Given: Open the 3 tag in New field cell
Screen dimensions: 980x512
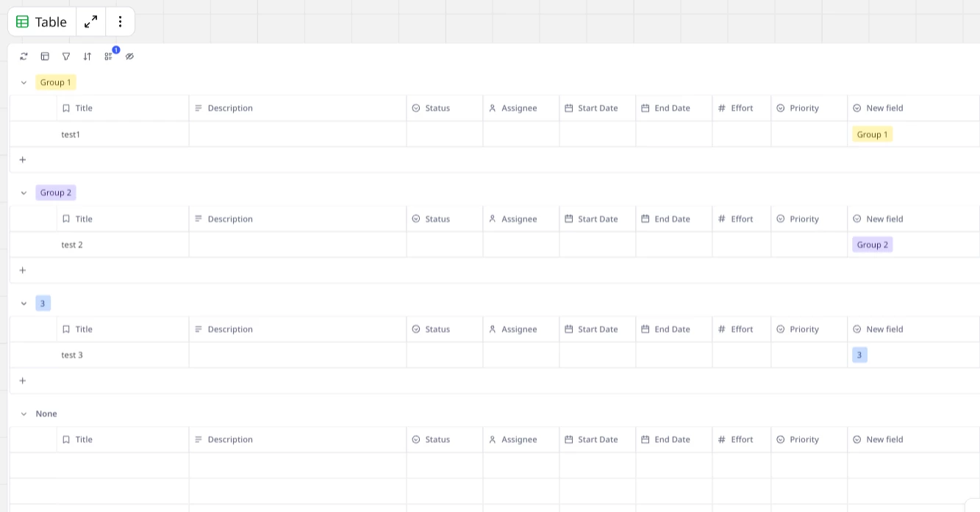Looking at the screenshot, I should (859, 355).
